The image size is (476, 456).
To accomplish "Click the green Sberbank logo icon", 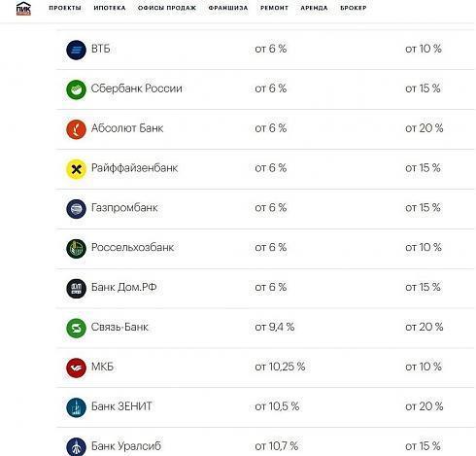I will coord(76,89).
